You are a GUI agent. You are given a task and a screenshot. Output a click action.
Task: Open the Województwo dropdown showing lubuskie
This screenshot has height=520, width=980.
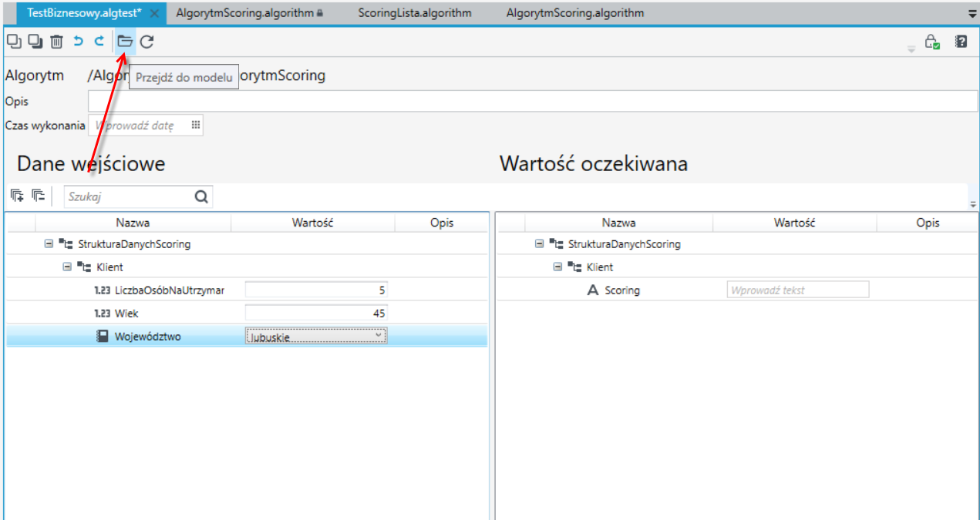pyautogui.click(x=316, y=336)
